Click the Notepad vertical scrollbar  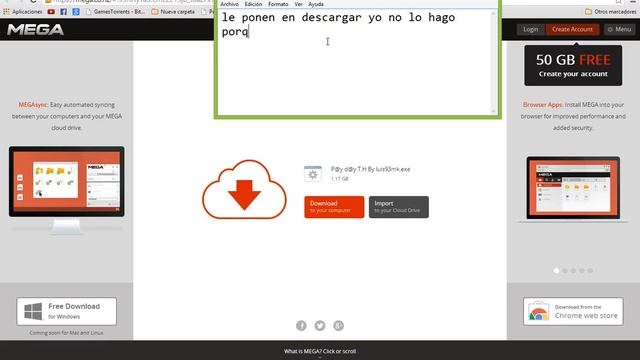pyautogui.click(x=493, y=62)
